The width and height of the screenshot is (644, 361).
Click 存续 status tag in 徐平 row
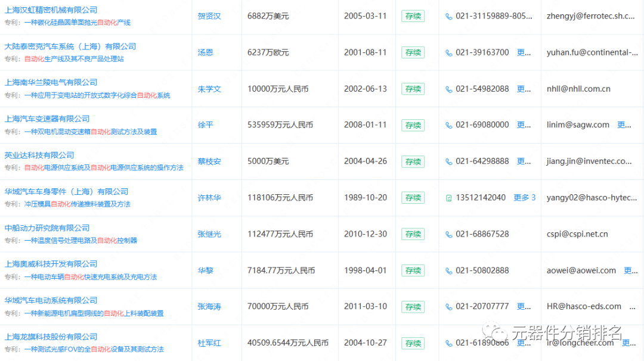click(x=413, y=125)
